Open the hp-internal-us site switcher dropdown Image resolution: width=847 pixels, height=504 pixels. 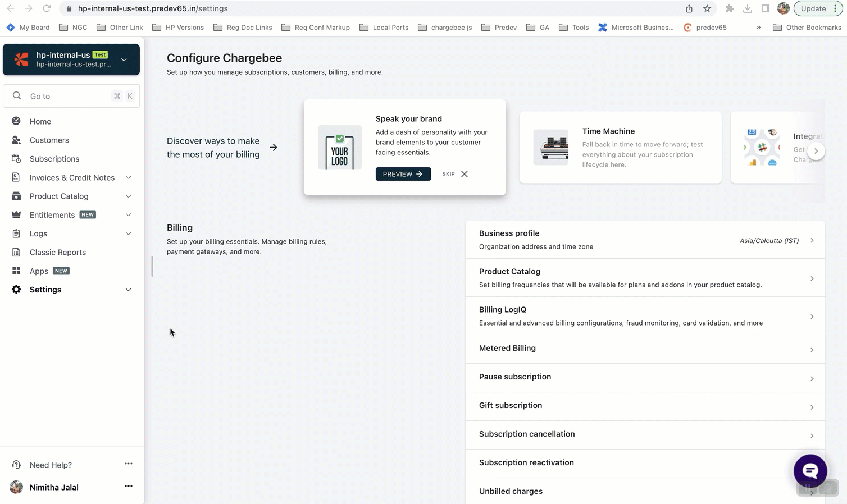124,59
